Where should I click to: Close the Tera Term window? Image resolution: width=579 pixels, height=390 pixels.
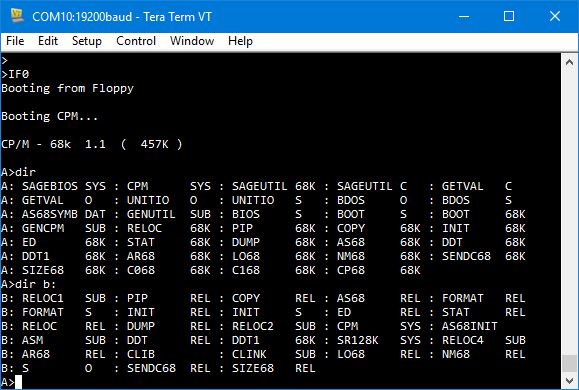coord(555,16)
